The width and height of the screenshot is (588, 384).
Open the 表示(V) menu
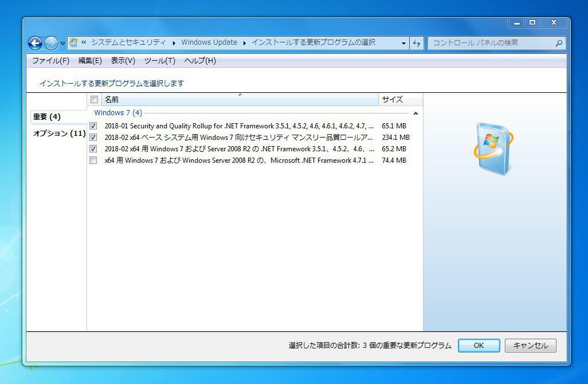tap(123, 61)
